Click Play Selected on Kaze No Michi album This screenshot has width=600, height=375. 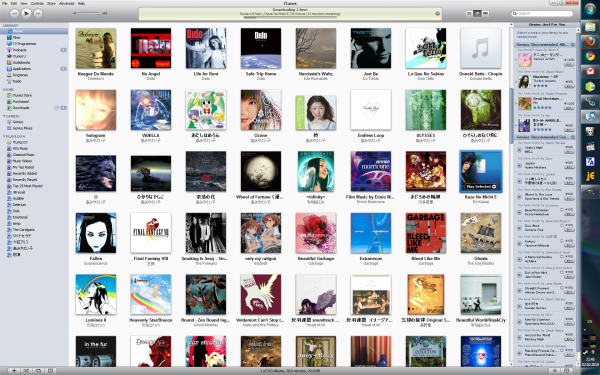point(481,187)
